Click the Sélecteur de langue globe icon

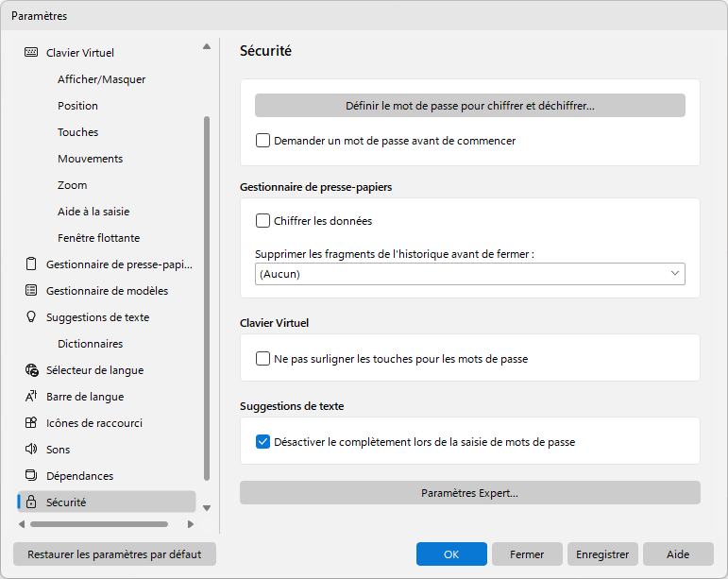pos(31,370)
